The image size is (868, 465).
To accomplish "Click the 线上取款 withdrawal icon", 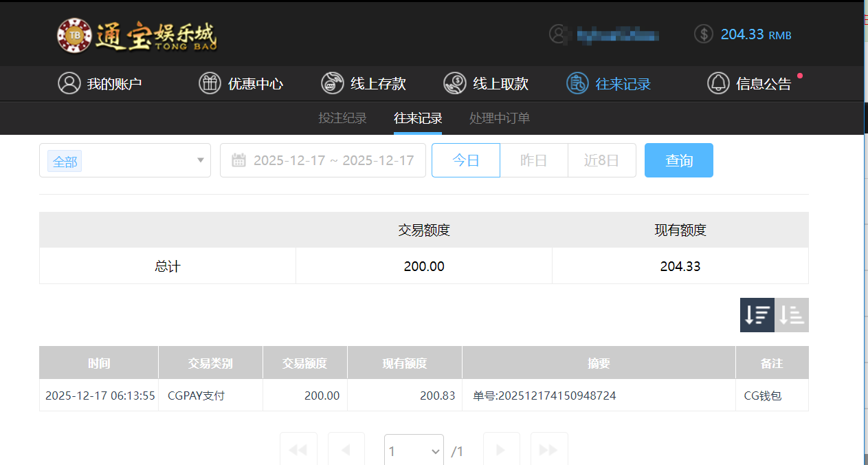I will pos(454,83).
